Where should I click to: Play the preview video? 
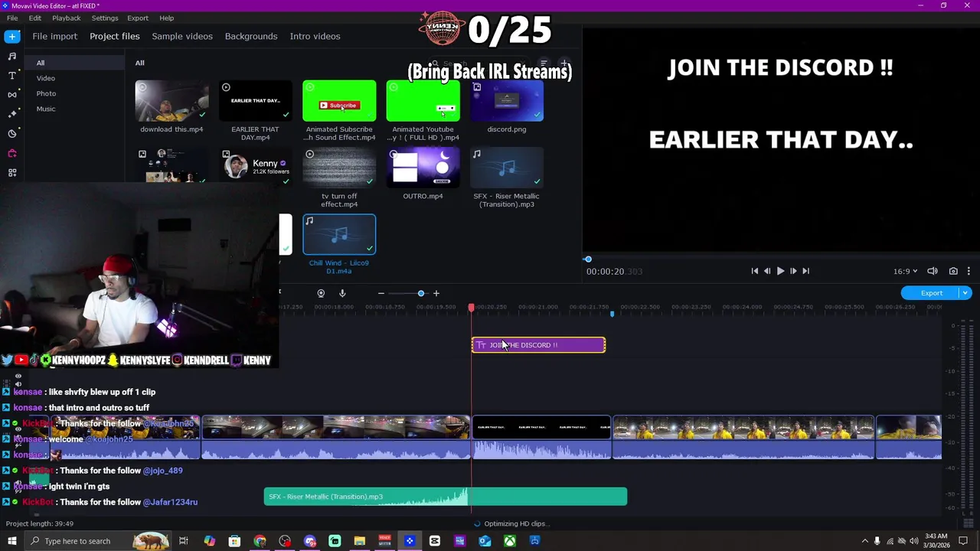(x=780, y=271)
